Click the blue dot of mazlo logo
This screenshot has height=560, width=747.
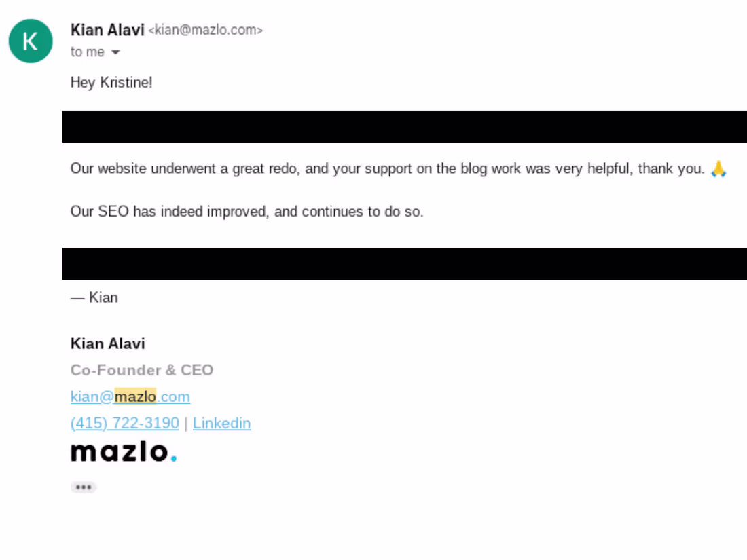174,459
